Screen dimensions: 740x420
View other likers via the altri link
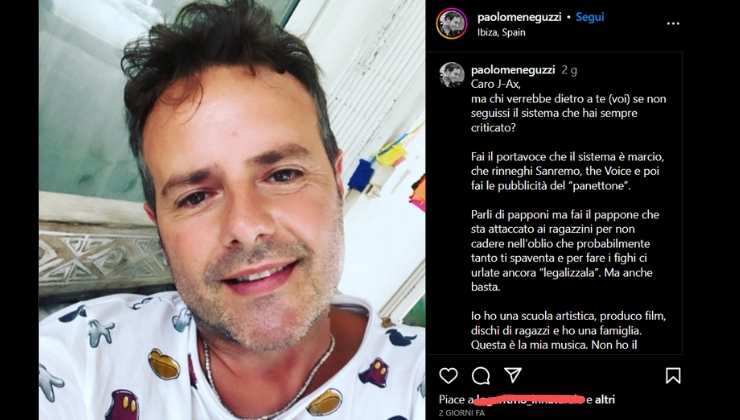(x=605, y=400)
